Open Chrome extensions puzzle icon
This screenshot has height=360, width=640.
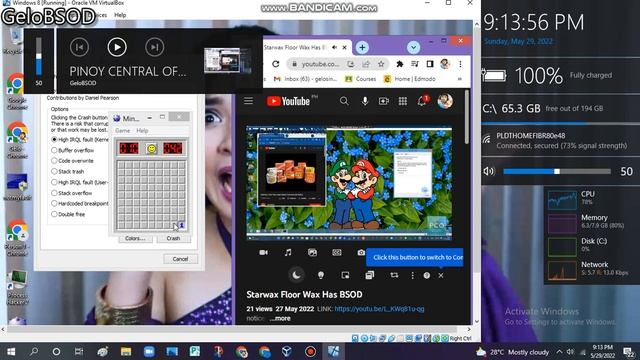coord(400,64)
